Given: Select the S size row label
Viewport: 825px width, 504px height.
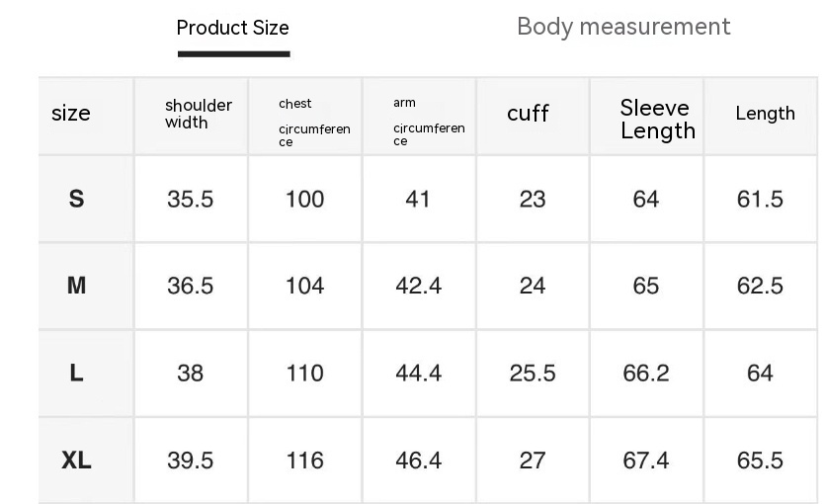Looking at the screenshot, I should (x=76, y=200).
